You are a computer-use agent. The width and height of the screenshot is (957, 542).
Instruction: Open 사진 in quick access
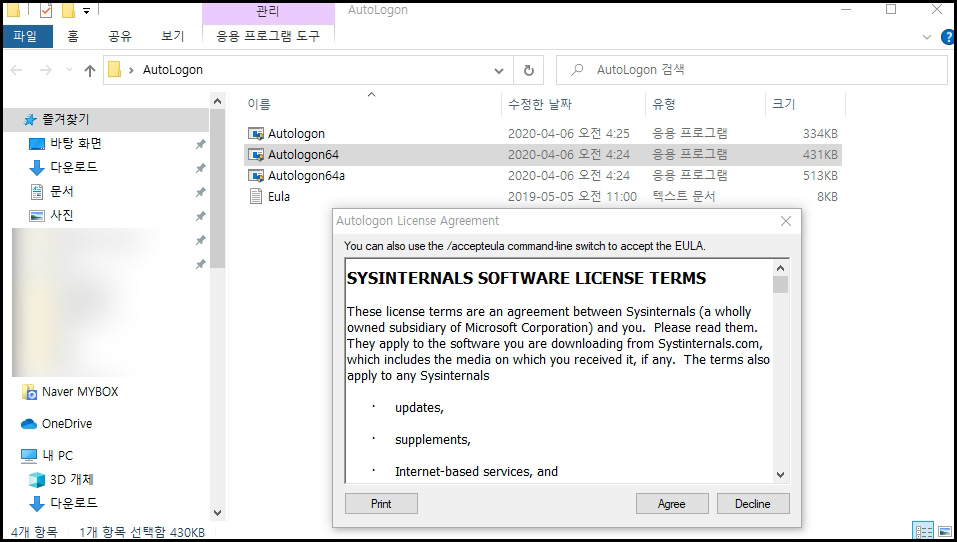(61, 215)
